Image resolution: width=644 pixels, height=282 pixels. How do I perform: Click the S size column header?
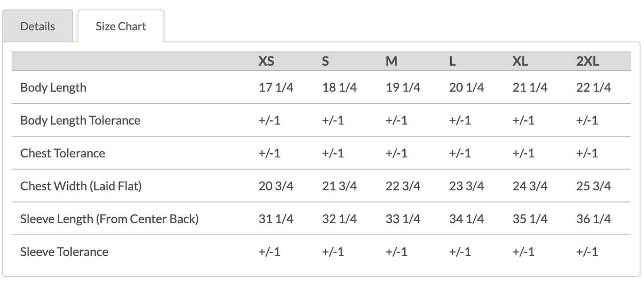click(325, 61)
